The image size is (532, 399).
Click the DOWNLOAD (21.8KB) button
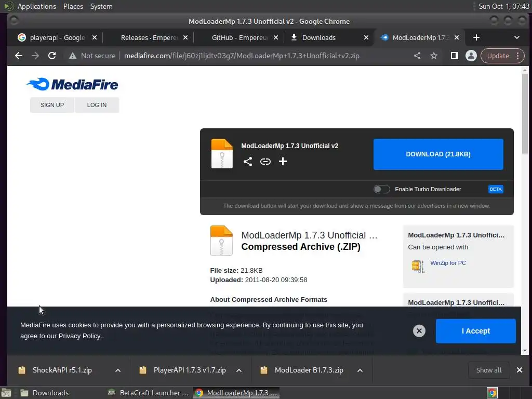click(438, 154)
